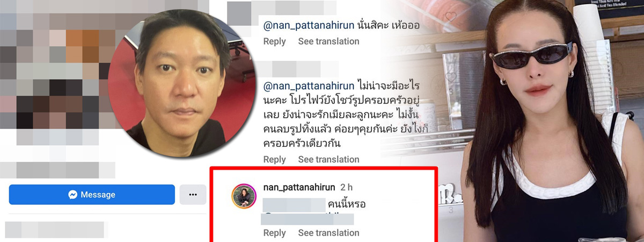Click Reply under the 'นั่นสิคะ เห้อออ' comment
The height and width of the screenshot is (242, 644).
(274, 41)
